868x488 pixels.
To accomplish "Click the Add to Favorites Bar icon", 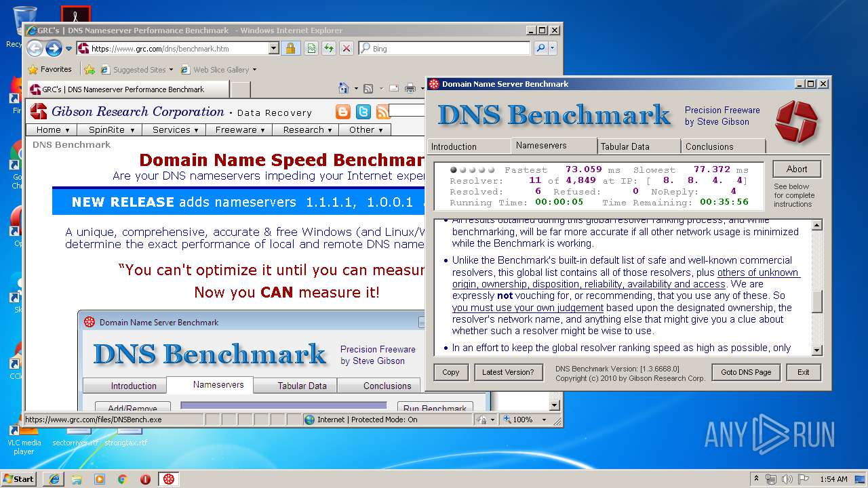I will (90, 69).
